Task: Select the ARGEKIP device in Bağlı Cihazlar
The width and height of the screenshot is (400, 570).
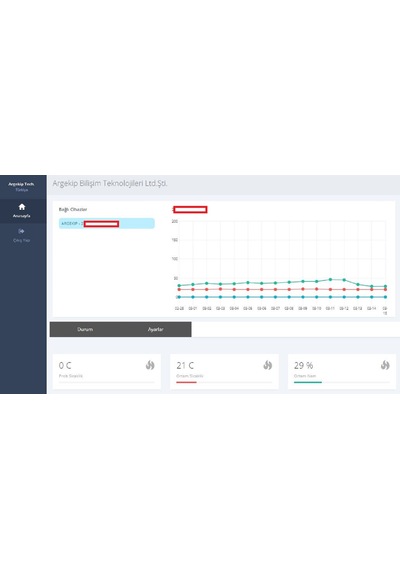Action: tap(107, 223)
